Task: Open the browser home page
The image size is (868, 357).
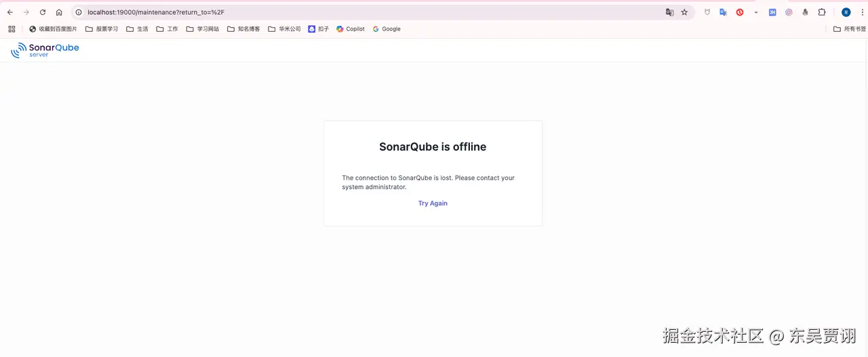Action: point(59,12)
